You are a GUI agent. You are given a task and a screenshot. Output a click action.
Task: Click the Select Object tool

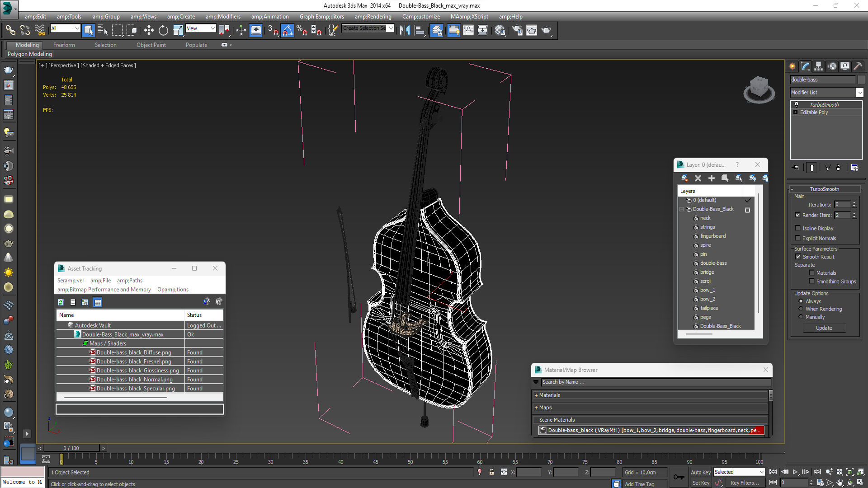89,30
